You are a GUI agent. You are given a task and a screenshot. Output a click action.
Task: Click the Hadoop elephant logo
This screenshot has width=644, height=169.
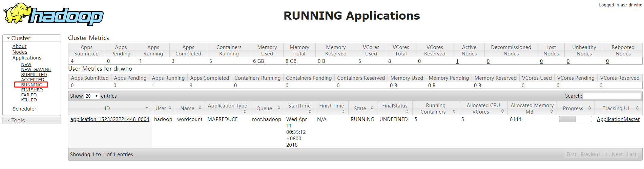[x=53, y=14]
